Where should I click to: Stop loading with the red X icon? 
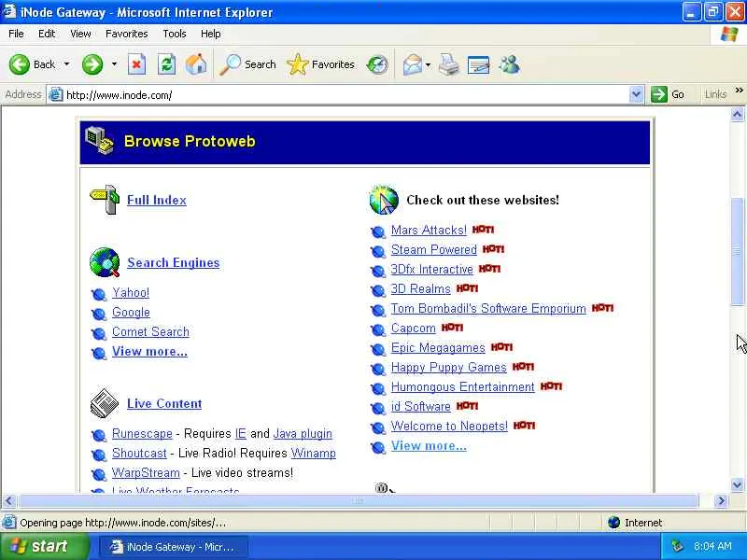[136, 64]
